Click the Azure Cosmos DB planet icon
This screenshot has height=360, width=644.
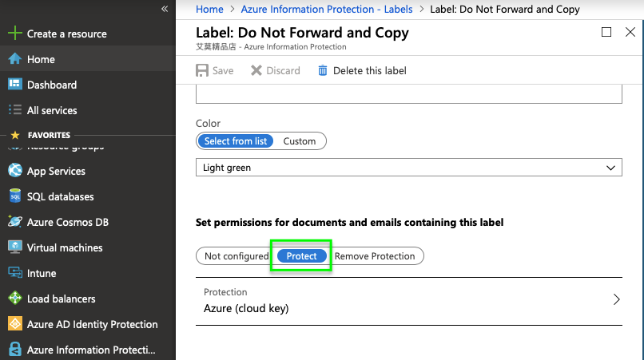pyautogui.click(x=15, y=222)
